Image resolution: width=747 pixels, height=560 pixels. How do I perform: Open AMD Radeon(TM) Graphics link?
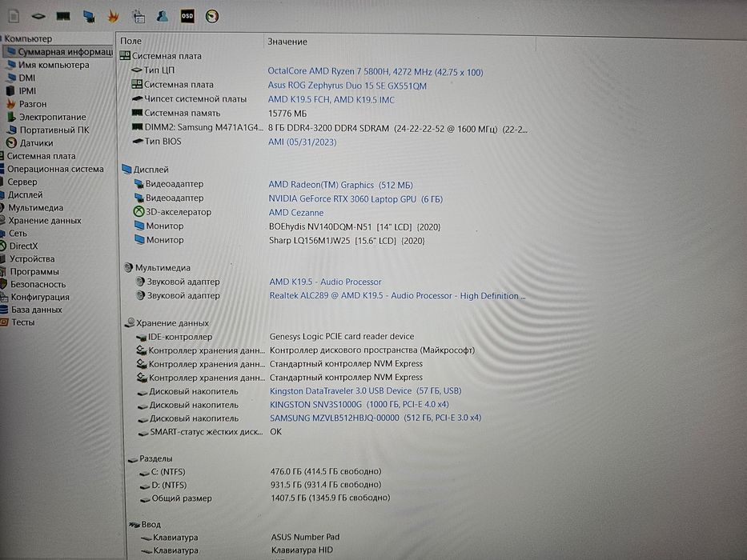340,185
